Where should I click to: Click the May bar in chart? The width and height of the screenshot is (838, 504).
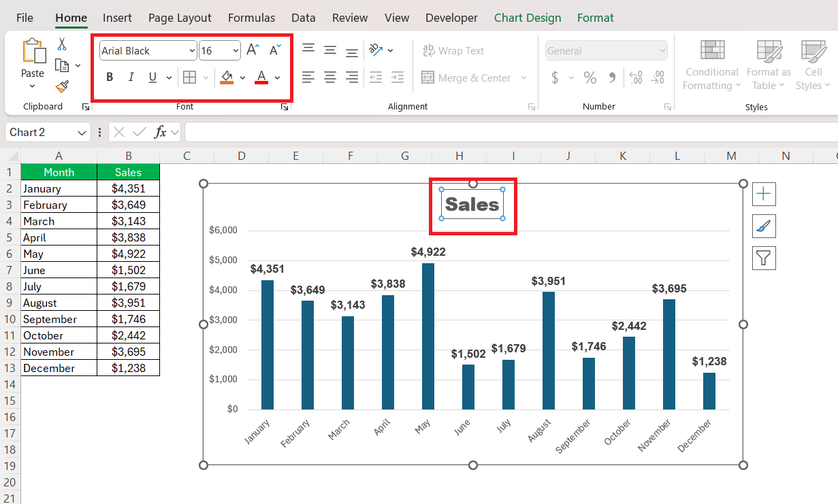pos(428,336)
